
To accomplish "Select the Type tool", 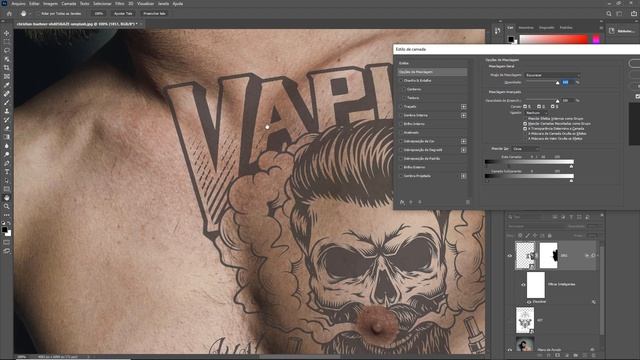I will (7, 172).
